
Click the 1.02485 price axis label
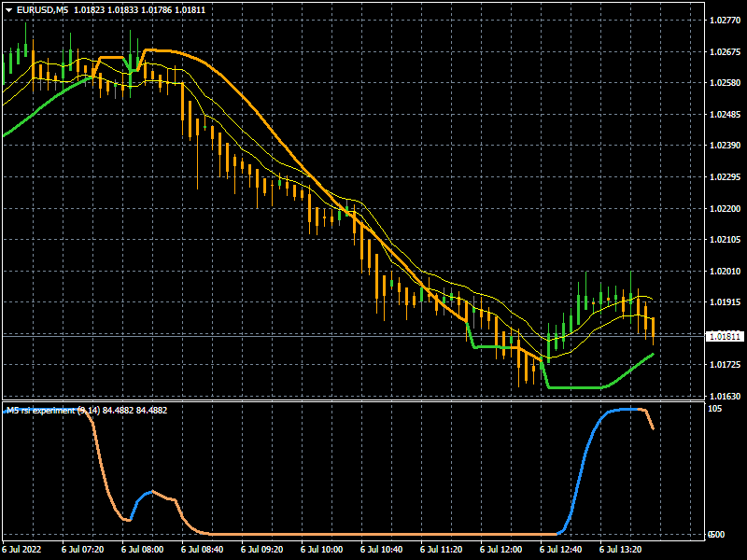(726, 114)
